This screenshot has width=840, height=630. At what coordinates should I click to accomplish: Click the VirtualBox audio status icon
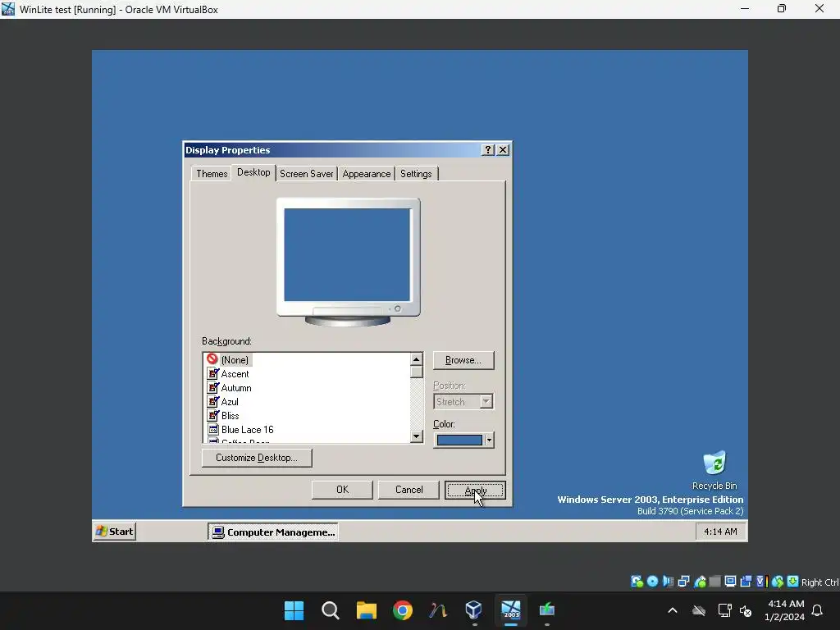668,582
